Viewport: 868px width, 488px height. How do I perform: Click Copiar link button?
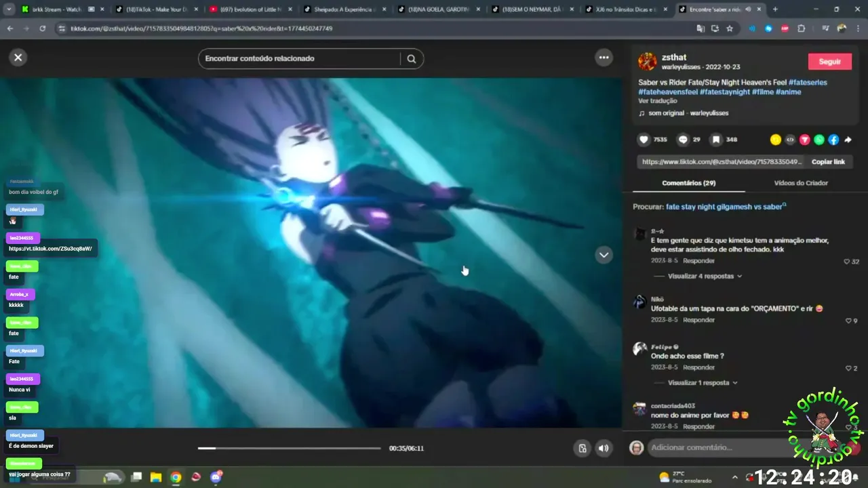(828, 162)
